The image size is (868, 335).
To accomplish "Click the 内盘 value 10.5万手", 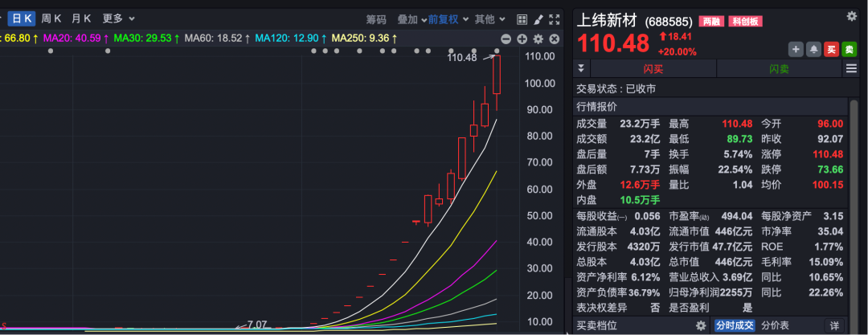I will (640, 201).
